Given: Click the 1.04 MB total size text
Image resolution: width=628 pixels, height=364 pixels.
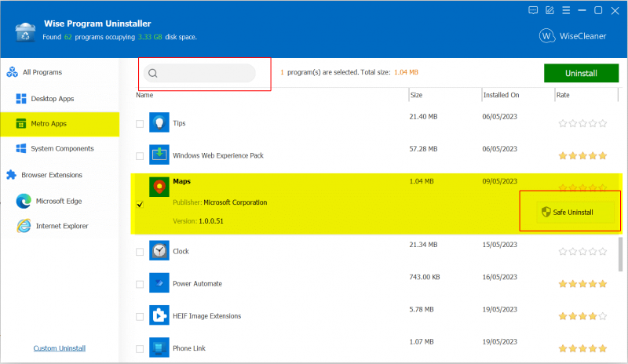Looking at the screenshot, I should (x=406, y=72).
